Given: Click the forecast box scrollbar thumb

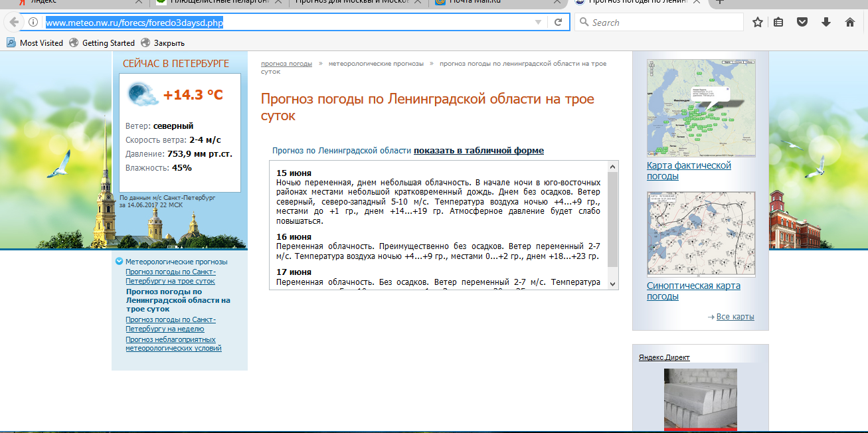Looking at the screenshot, I should [x=612, y=219].
